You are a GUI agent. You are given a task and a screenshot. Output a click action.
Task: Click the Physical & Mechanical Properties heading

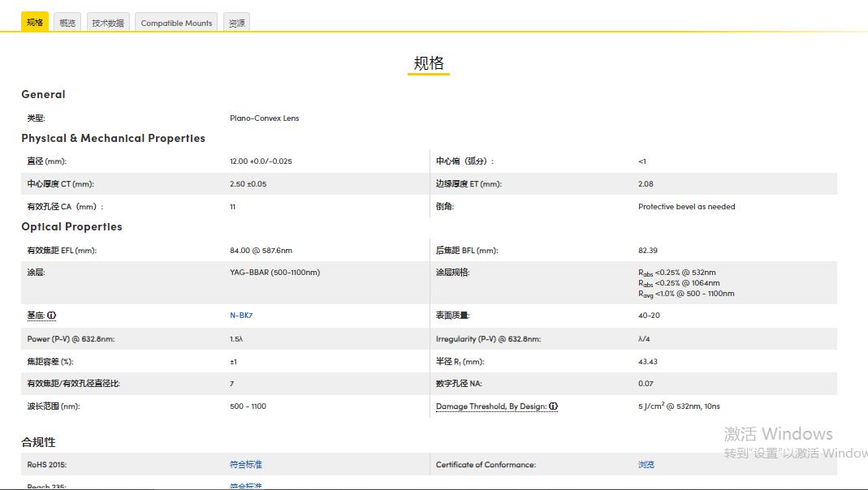point(113,138)
